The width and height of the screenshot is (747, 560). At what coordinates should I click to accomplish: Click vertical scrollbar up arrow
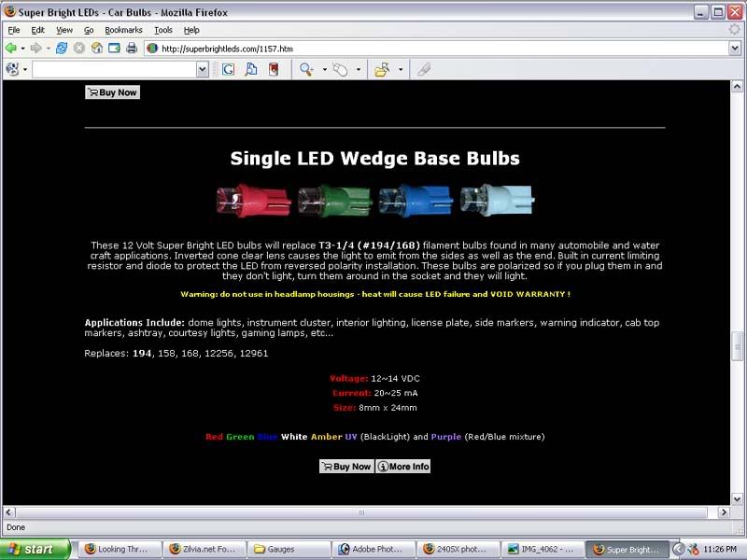737,86
